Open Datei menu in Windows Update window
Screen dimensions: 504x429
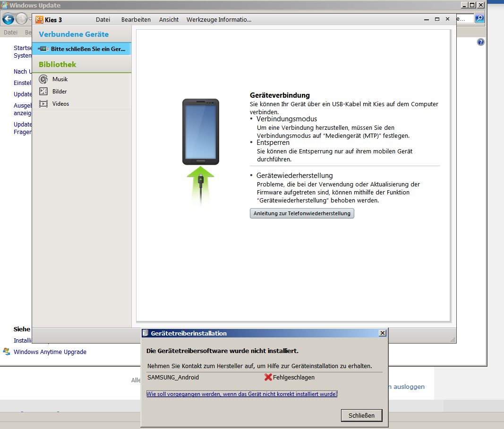coord(10,33)
